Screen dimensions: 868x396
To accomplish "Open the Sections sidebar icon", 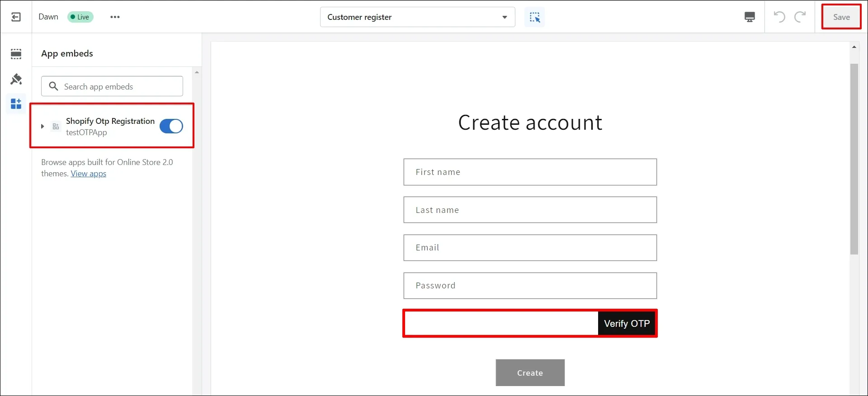I will coord(16,54).
